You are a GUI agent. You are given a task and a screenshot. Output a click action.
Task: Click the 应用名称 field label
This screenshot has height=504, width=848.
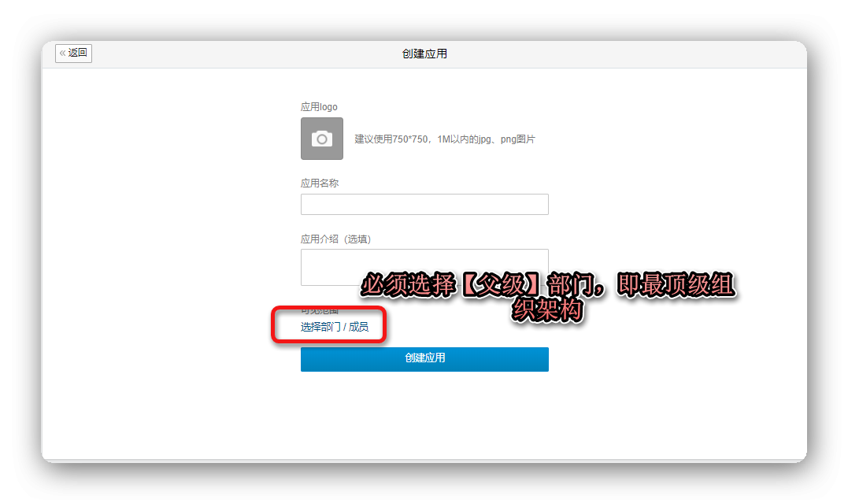320,183
